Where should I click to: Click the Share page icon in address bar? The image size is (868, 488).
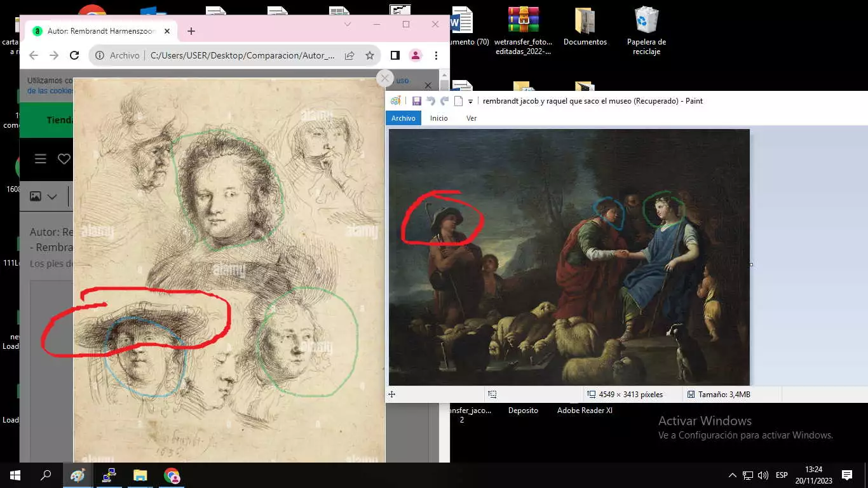tap(349, 55)
